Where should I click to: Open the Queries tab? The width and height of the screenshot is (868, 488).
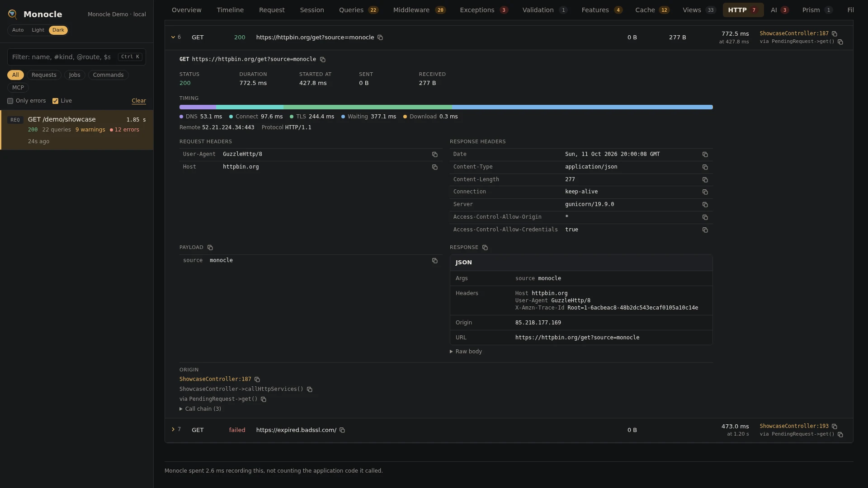359,10
